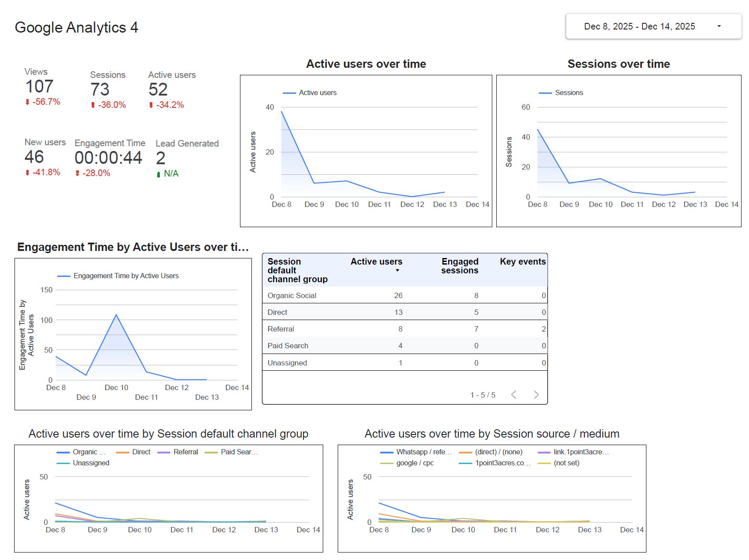Click the next page chevron below the channel table

click(x=536, y=394)
